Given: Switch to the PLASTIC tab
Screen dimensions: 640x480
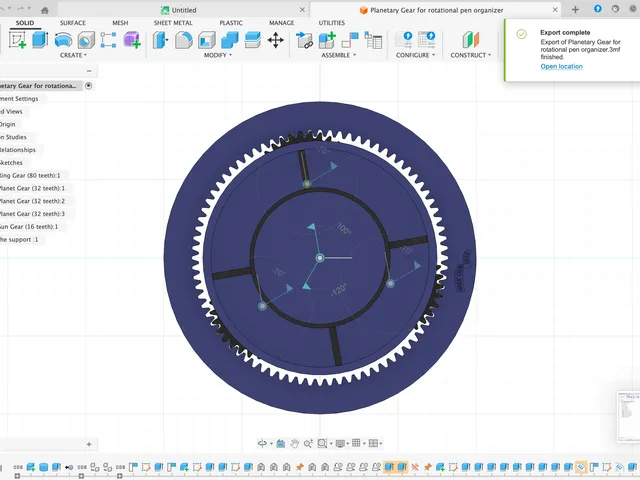Looking at the screenshot, I should [231, 23].
